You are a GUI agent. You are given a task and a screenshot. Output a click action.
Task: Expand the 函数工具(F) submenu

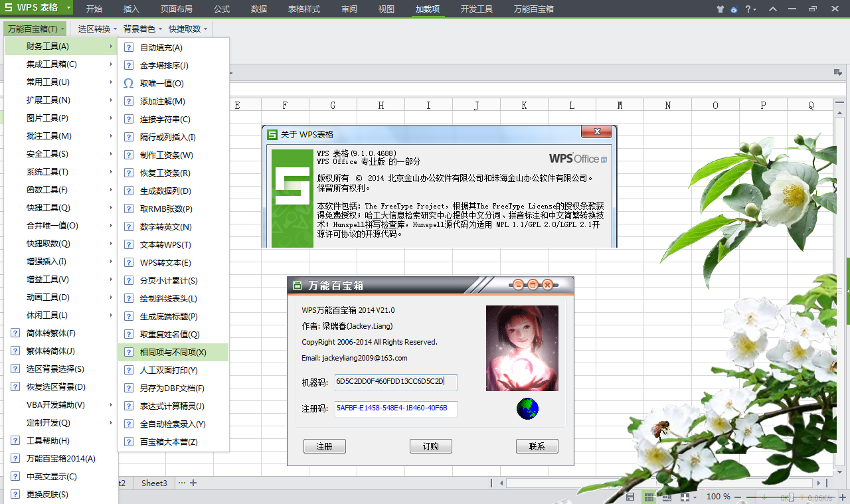(x=61, y=189)
